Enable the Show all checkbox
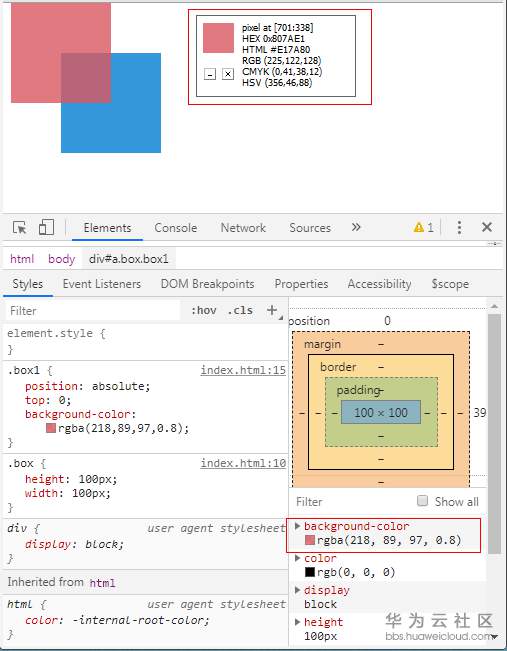Image resolution: width=507 pixels, height=651 pixels. [422, 501]
